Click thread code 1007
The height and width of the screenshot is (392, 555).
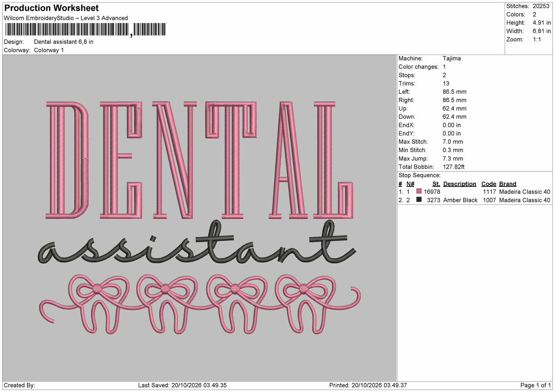coord(489,200)
